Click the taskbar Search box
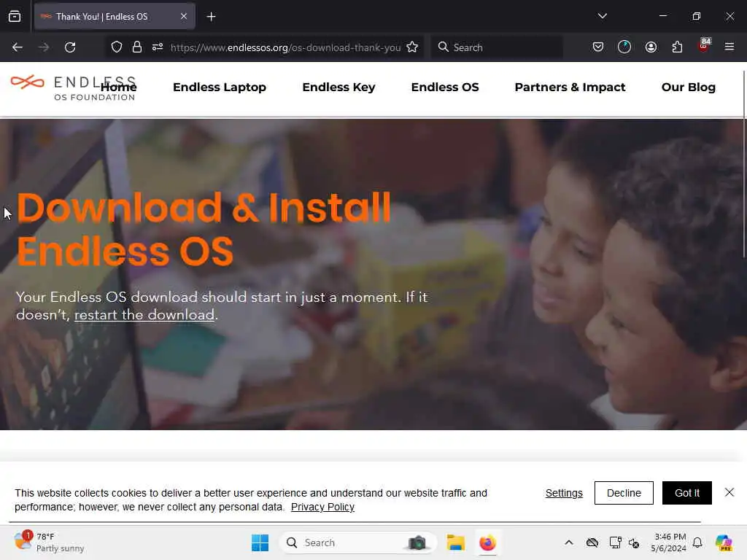 pos(357,542)
